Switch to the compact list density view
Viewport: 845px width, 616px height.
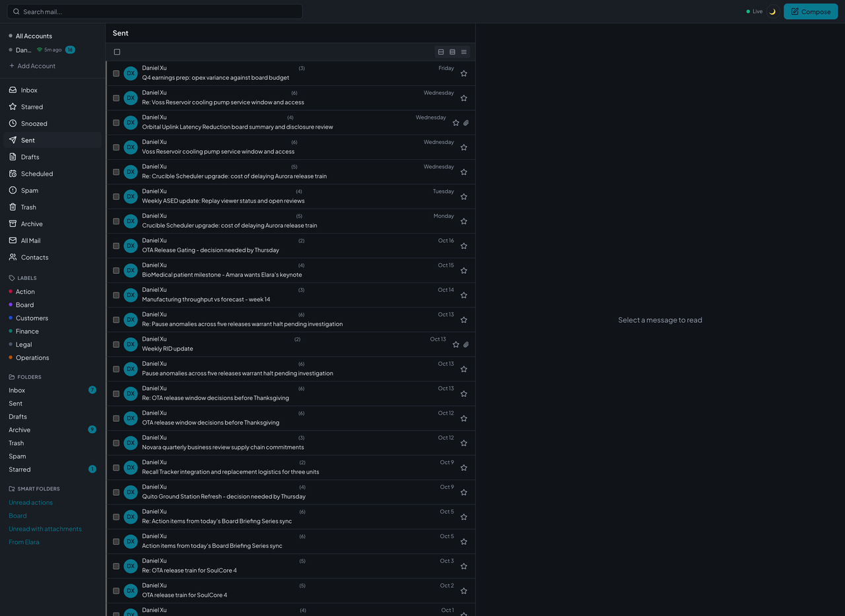coord(463,52)
